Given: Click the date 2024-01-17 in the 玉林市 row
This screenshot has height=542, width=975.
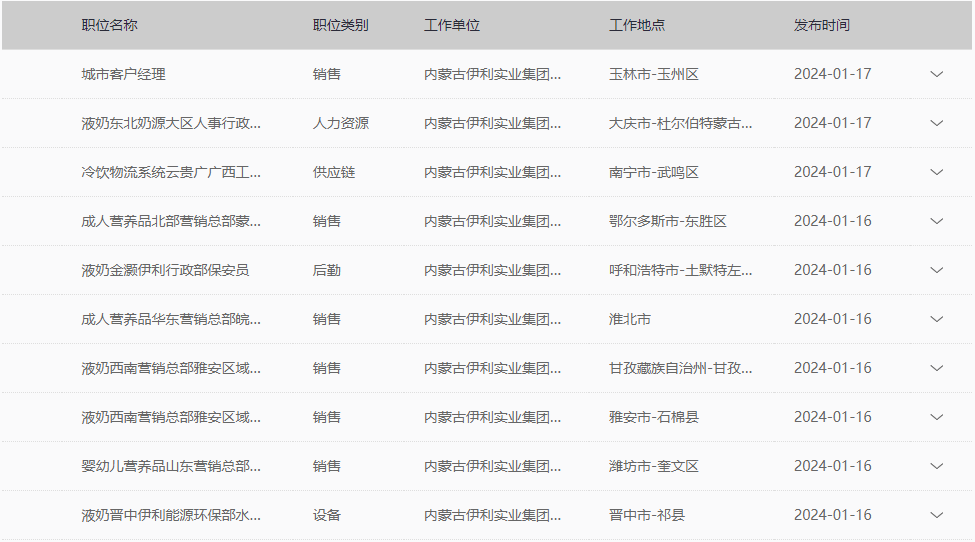Looking at the screenshot, I should pos(833,74).
